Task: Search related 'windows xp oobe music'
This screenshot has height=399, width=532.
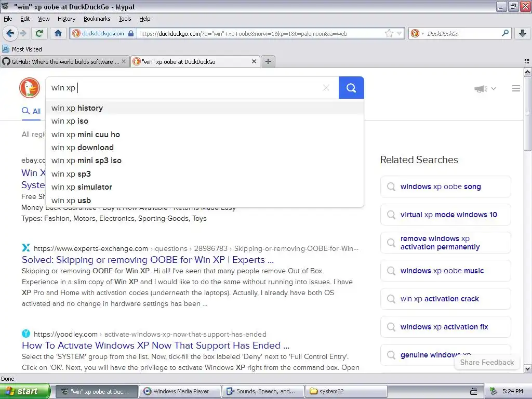Action: [445, 271]
